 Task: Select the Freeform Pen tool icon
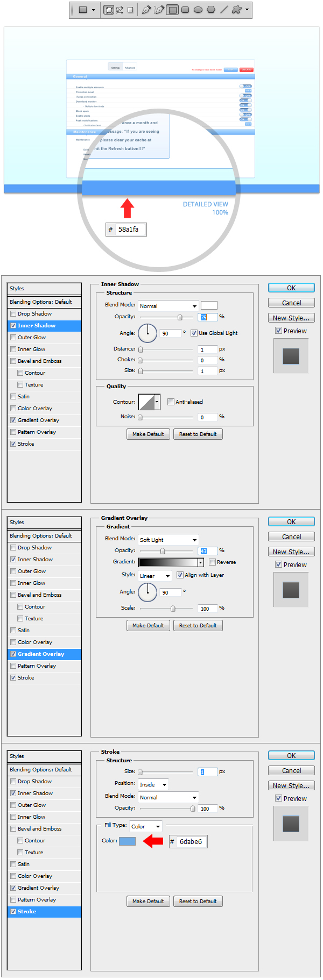(159, 10)
